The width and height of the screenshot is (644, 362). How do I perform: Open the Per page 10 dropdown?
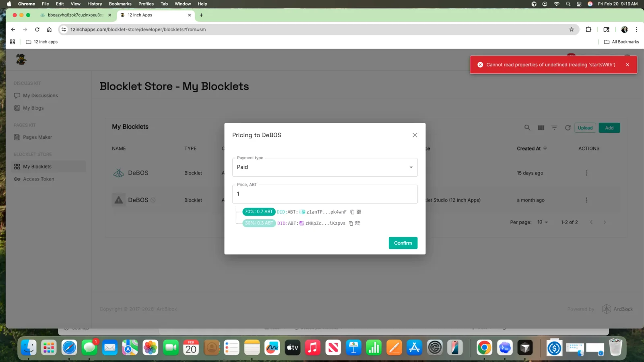coord(543,222)
